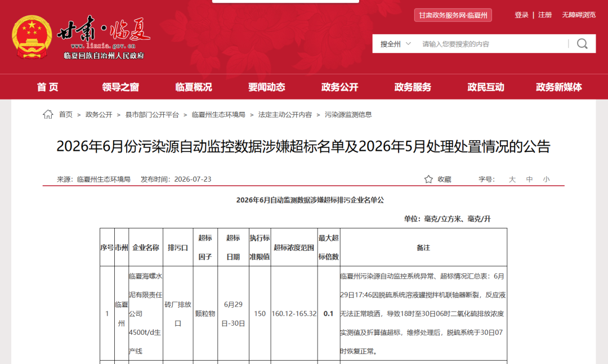Click the 排污口 column header
Screen dimensions: 608x364
(178, 248)
